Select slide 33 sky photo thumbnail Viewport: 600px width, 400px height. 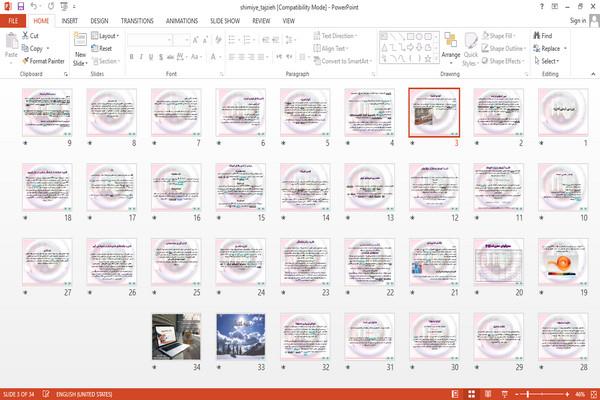241,337
